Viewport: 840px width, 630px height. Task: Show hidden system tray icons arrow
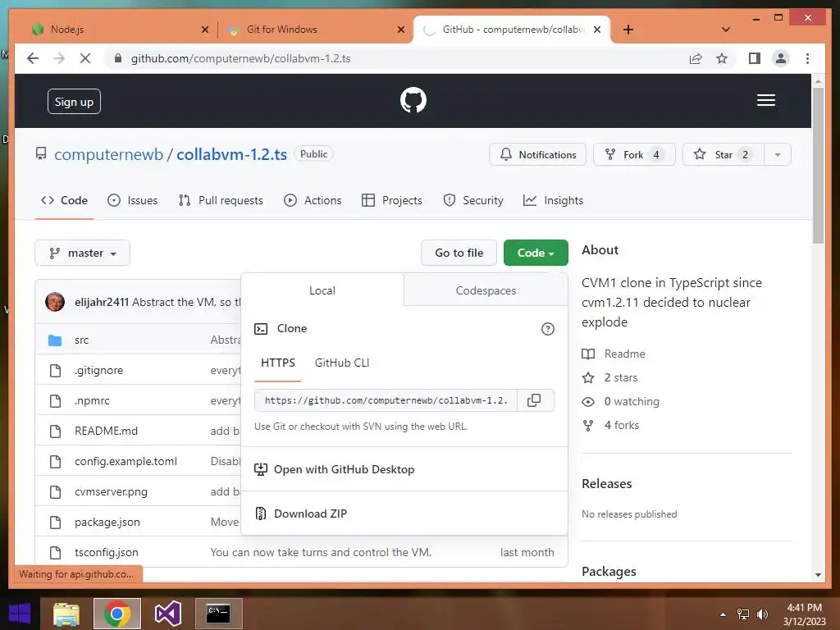point(724,614)
